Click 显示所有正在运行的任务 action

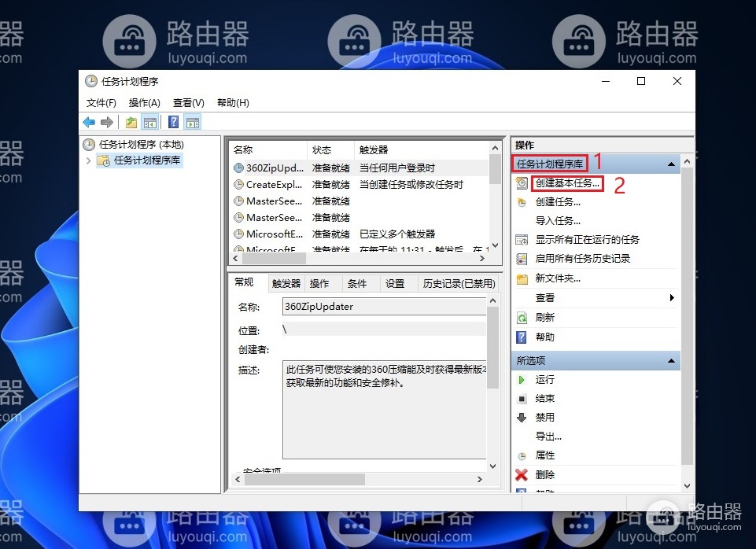(587, 240)
